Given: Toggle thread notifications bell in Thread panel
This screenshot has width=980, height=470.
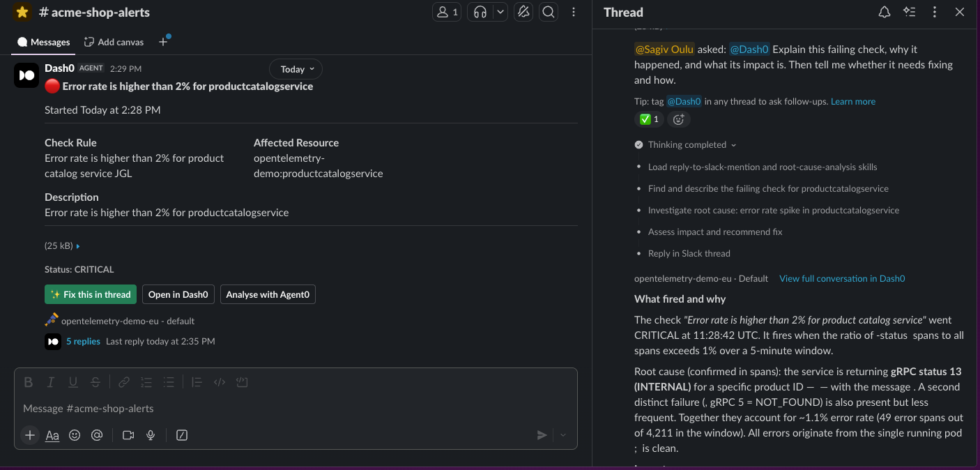Looking at the screenshot, I should pyautogui.click(x=885, y=12).
